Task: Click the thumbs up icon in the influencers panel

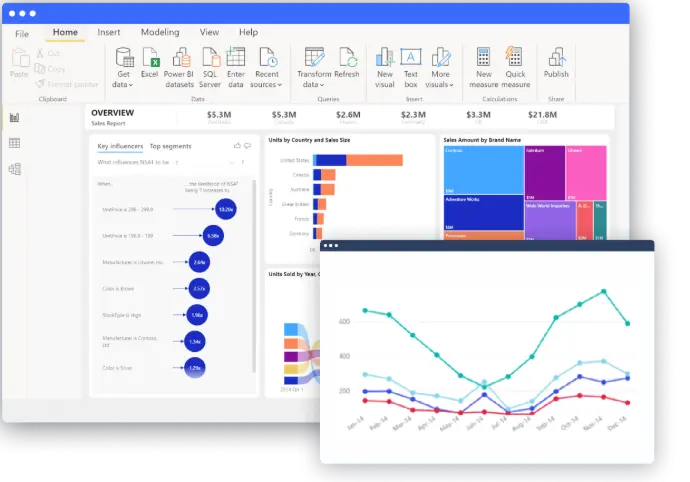Action: pos(237,145)
